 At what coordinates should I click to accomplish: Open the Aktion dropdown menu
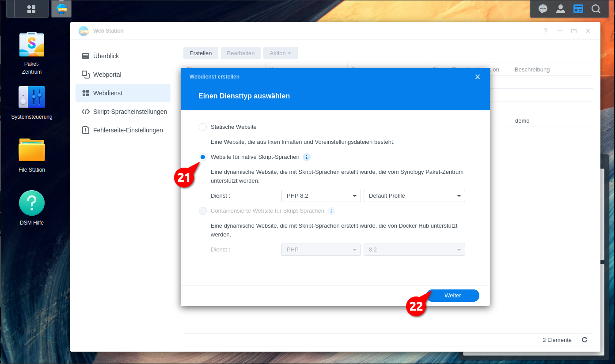(x=281, y=53)
